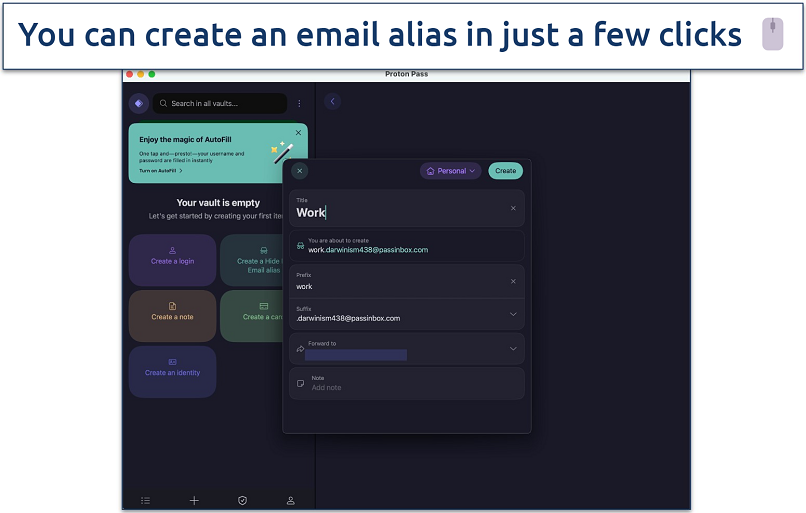Open the items list icon in bottom bar
The height and width of the screenshot is (513, 806).
pyautogui.click(x=146, y=500)
